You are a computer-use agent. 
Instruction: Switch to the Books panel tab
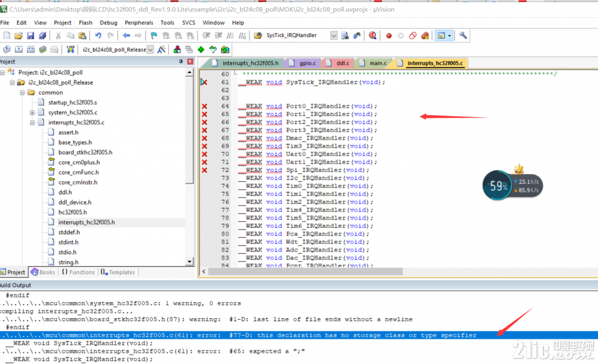click(x=43, y=272)
